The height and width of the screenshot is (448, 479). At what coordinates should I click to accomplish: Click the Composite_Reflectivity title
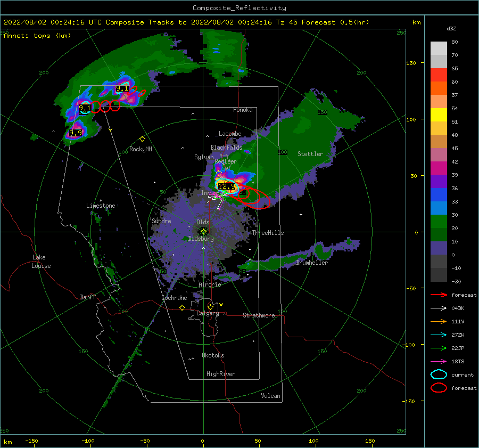[240, 8]
